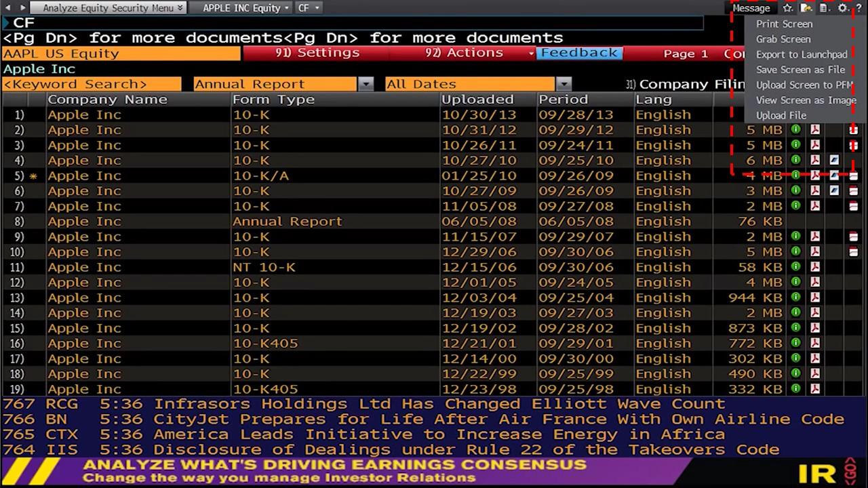Open the All Dates filter dropdown
Viewport: 868px width, 488px height.
pyautogui.click(x=564, y=83)
